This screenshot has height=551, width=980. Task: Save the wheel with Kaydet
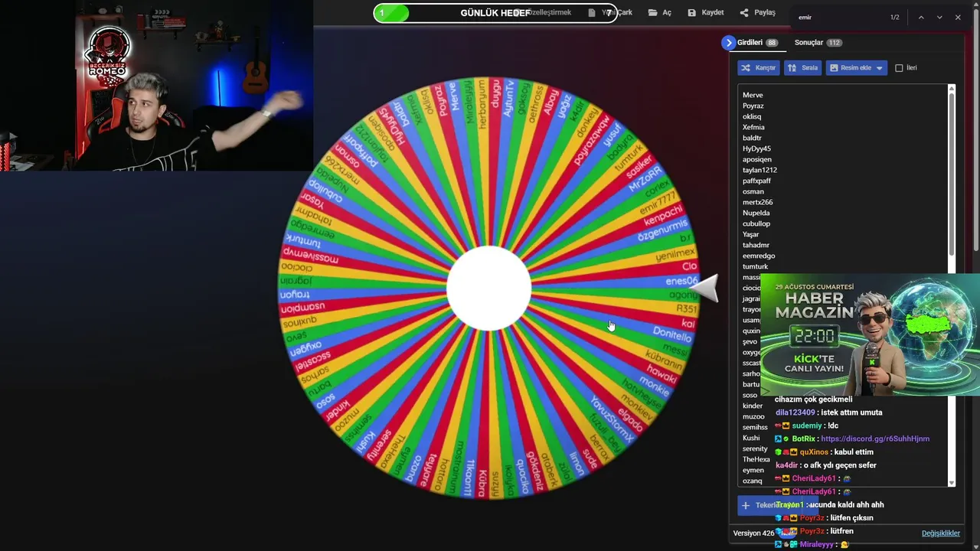705,13
